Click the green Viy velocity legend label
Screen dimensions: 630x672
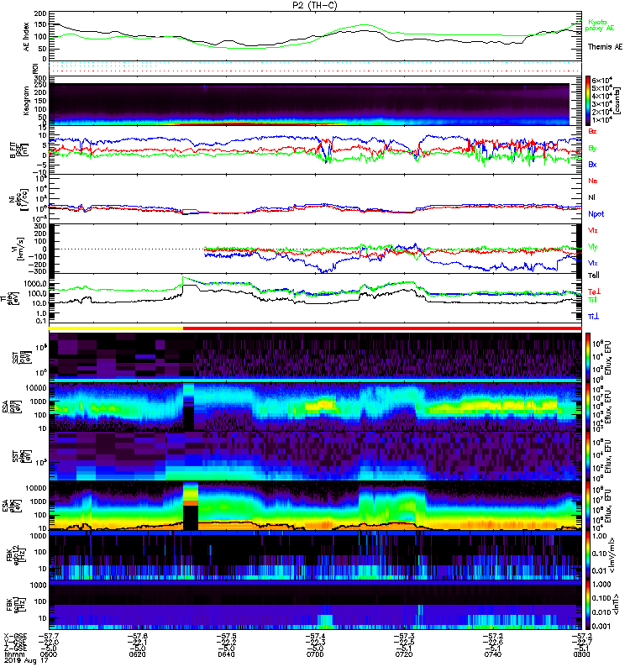click(592, 247)
